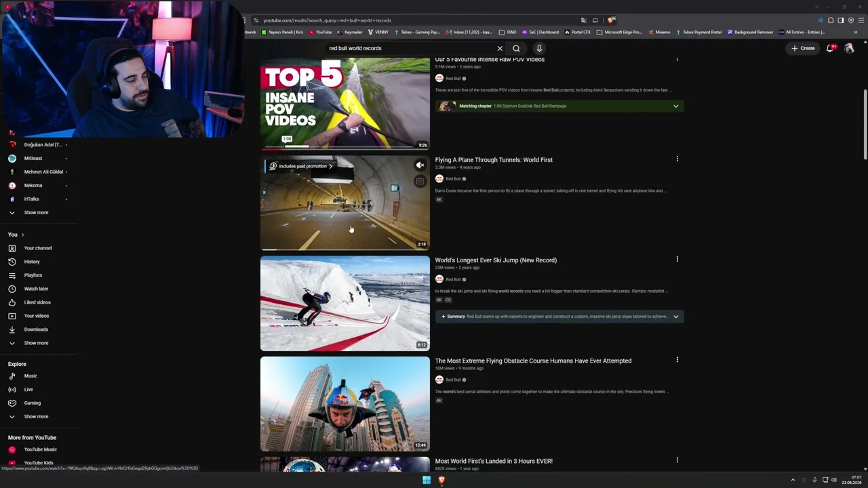
Task: Open Nekoma subscription channel
Action: (33, 185)
